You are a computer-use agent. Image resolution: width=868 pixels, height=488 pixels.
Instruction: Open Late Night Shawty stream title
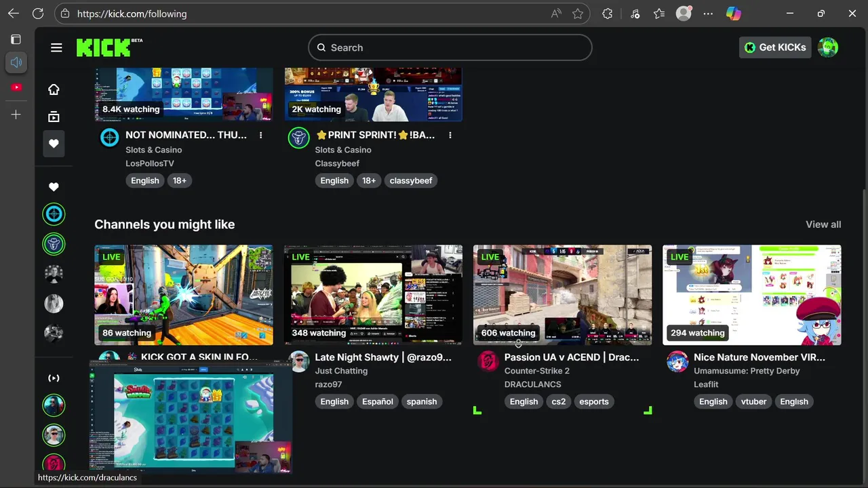(x=383, y=357)
